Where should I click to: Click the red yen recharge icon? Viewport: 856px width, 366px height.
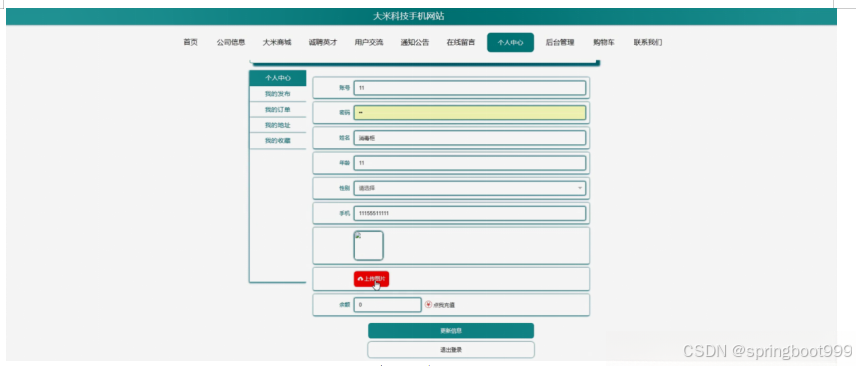428,304
